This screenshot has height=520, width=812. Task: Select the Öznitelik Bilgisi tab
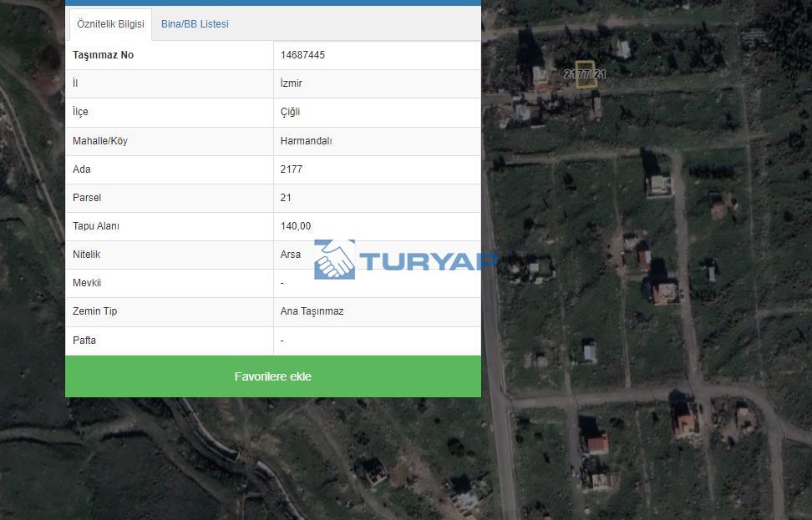tap(110, 24)
